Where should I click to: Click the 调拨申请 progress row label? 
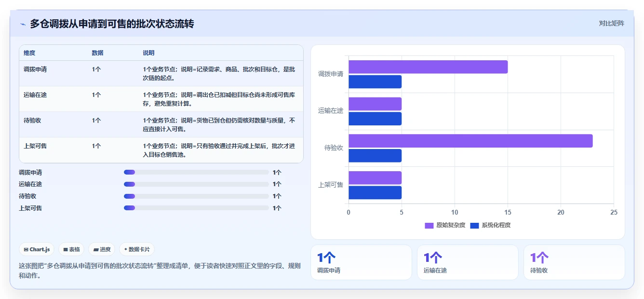(x=30, y=172)
